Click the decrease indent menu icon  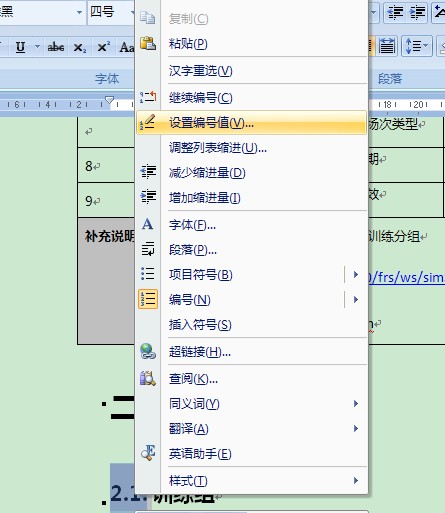coord(148,172)
